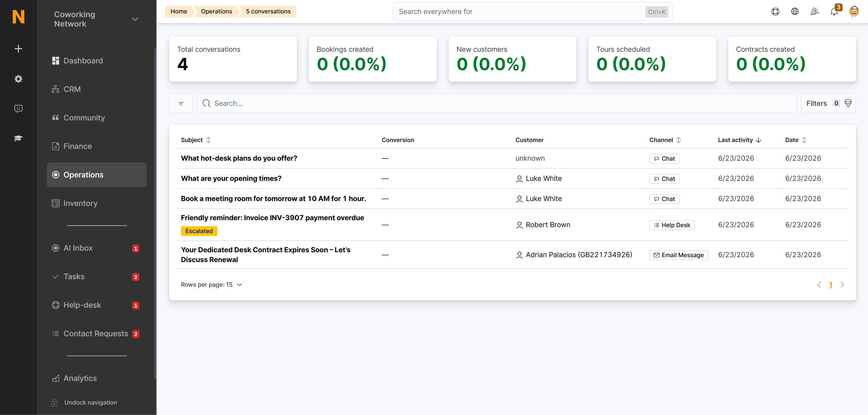Screen dimensions: 868x415
Task: Click the Bookings created card
Action: pos(373,59)
